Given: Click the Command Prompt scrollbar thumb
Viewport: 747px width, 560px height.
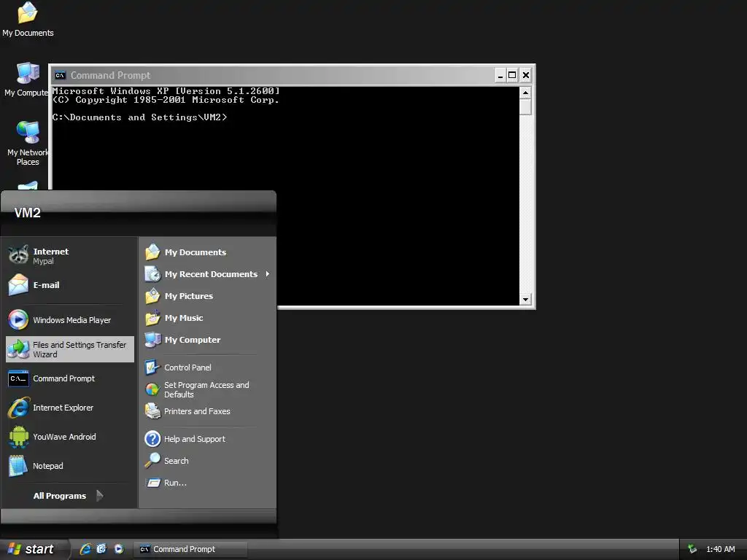Looking at the screenshot, I should point(525,106).
